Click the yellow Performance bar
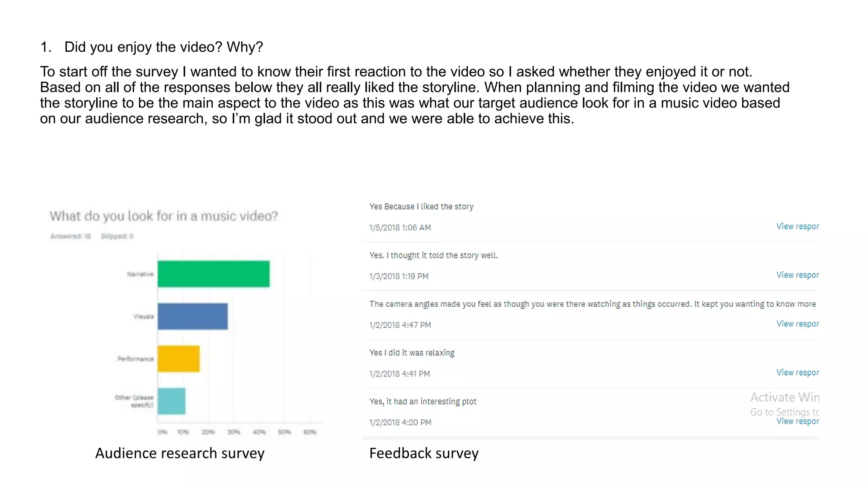 [x=178, y=359]
